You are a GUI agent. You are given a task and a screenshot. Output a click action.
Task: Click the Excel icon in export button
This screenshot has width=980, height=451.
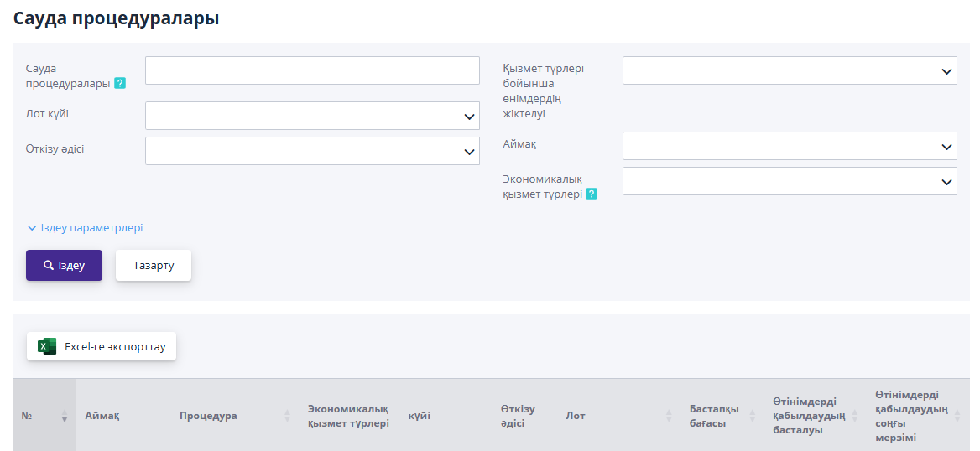click(x=47, y=346)
